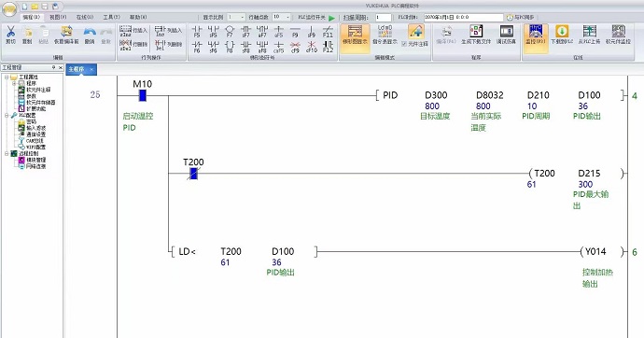The width and height of the screenshot is (644, 338).
Task: Open the display ratio (显示比例) dropdown
Action: [x=236, y=17]
